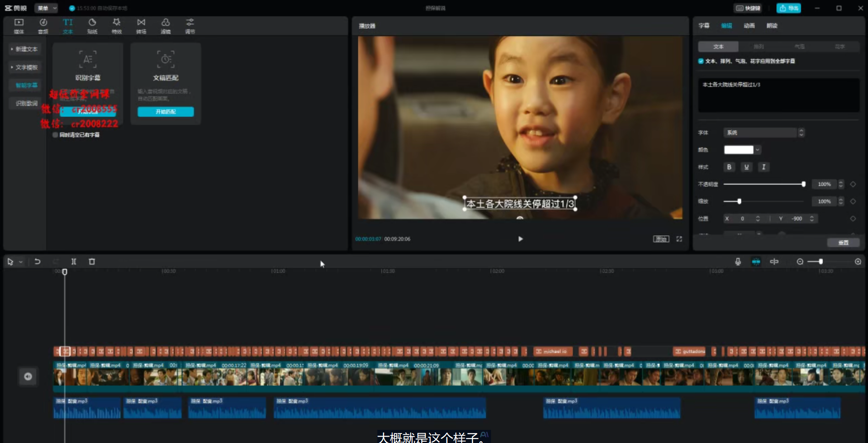The image size is (868, 443).
Task: Toggle the highlighted timeline snapping icon
Action: [x=756, y=262]
